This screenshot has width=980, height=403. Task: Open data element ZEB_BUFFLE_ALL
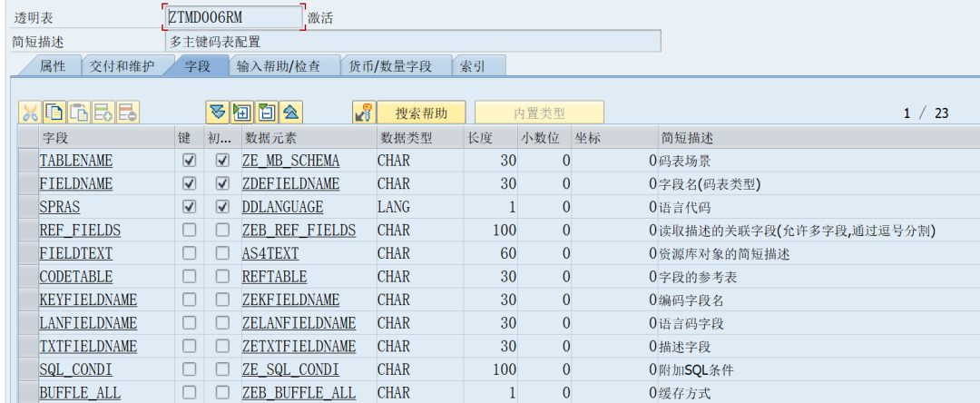click(x=299, y=392)
